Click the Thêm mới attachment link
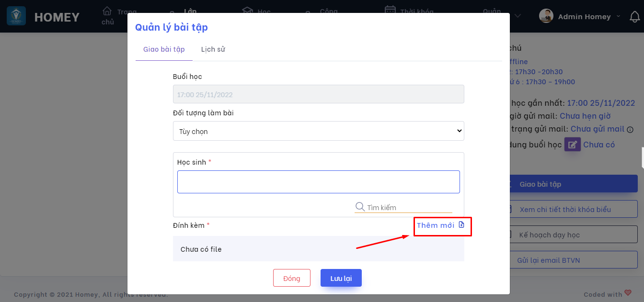 436,225
